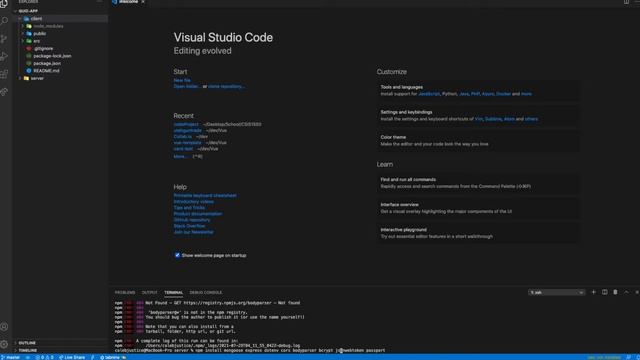Open the Interactive playground card

[x=478, y=233]
